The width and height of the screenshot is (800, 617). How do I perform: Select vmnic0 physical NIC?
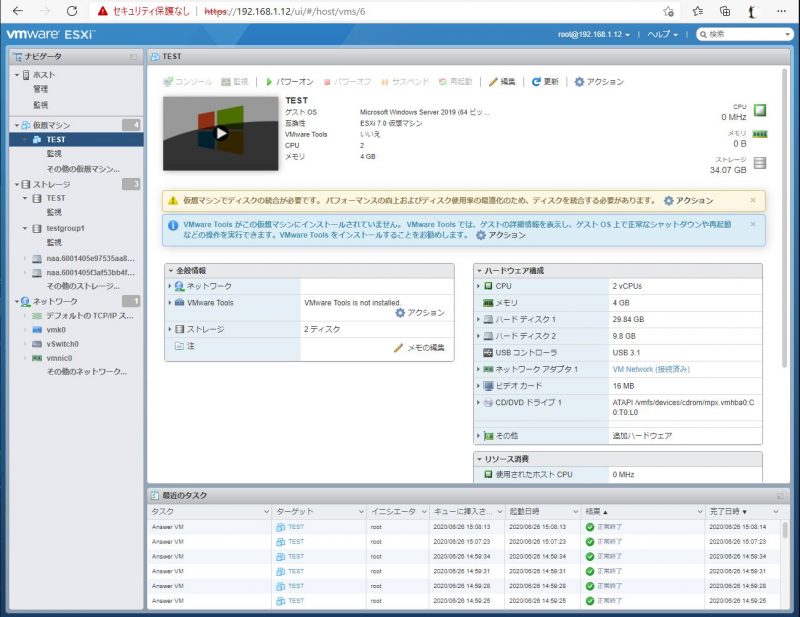tap(59, 358)
